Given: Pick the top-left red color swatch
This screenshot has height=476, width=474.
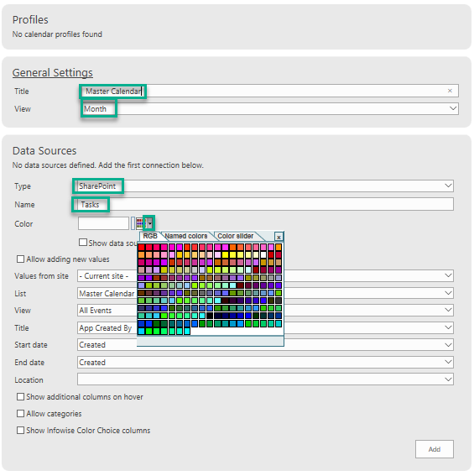Looking at the screenshot, I should pyautogui.click(x=141, y=247).
